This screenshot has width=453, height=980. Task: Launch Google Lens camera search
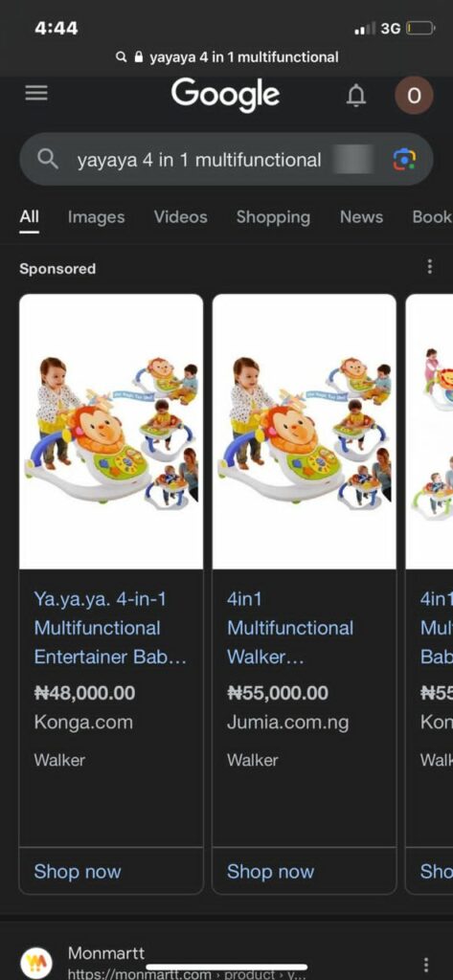(404, 160)
